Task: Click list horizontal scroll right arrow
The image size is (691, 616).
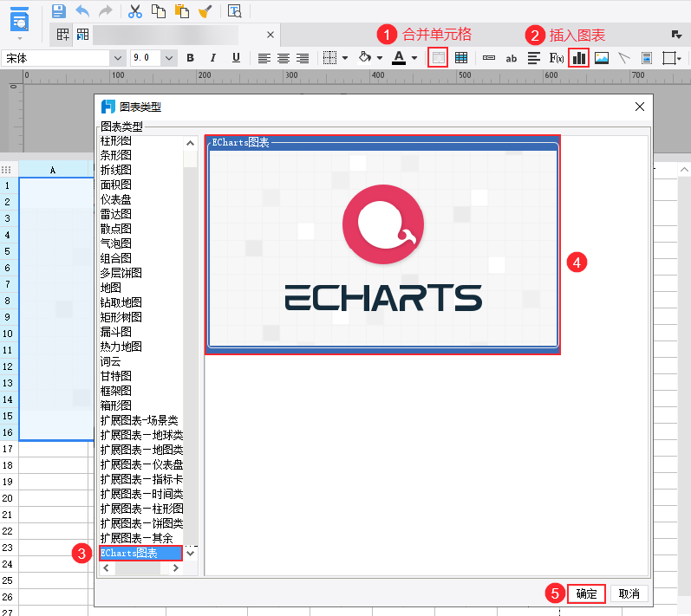Action: (176, 568)
